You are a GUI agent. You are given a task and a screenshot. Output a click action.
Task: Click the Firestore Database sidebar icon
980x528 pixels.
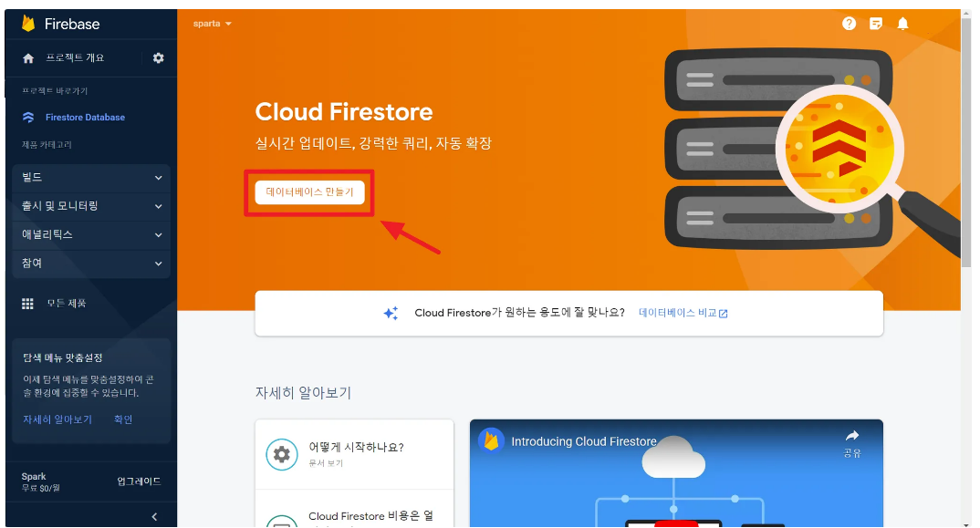tap(28, 118)
